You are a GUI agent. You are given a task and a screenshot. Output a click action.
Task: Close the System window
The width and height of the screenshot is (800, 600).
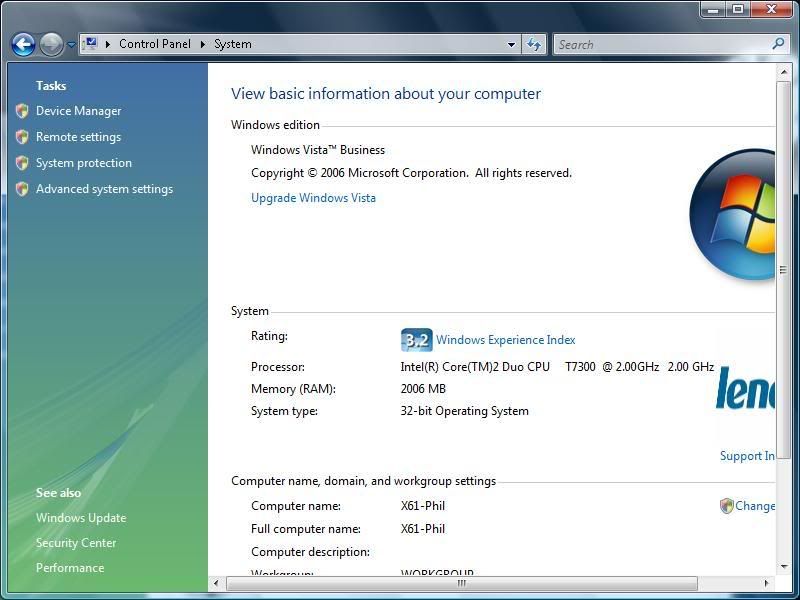771,9
